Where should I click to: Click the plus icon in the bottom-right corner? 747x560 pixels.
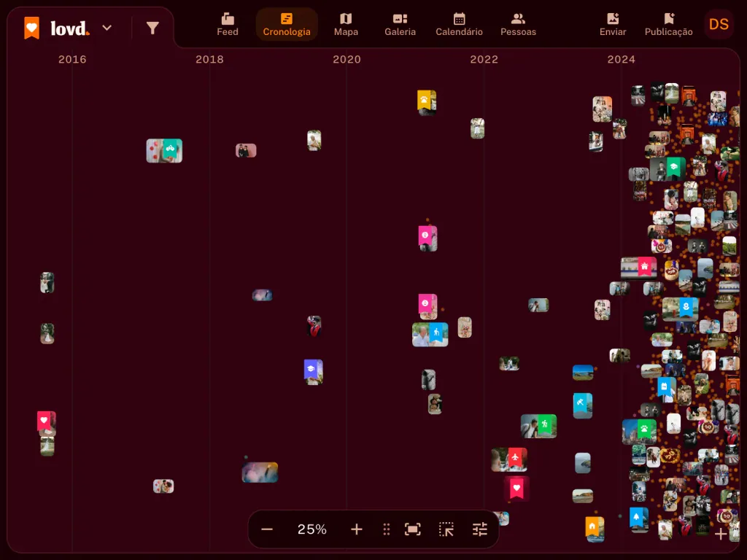pos(721,534)
